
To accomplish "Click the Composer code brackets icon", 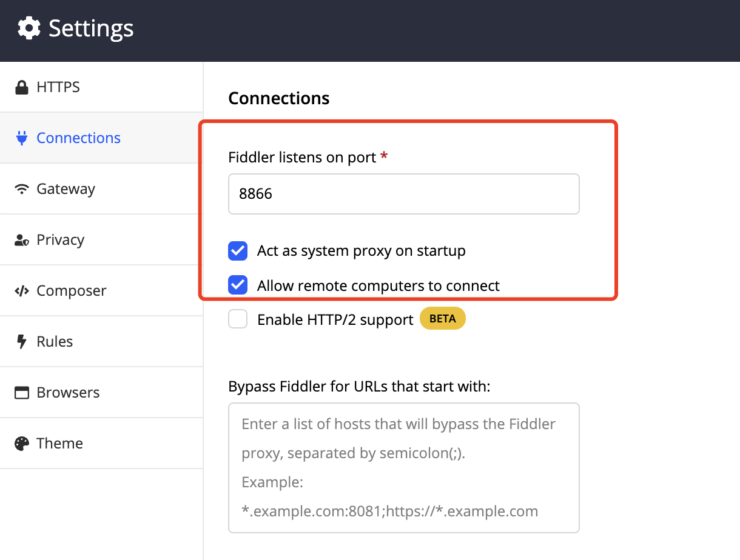I will tap(22, 291).
